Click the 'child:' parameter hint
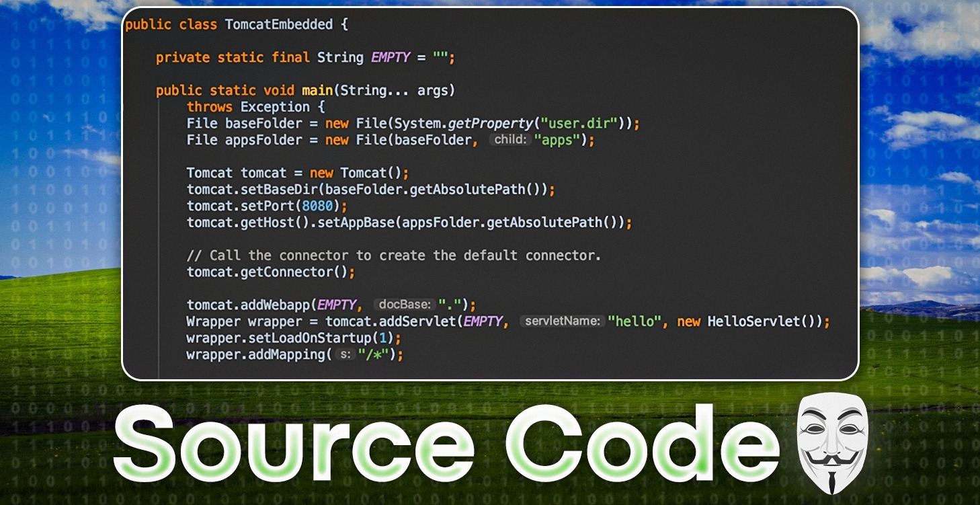This screenshot has height=505, width=980. point(510,140)
